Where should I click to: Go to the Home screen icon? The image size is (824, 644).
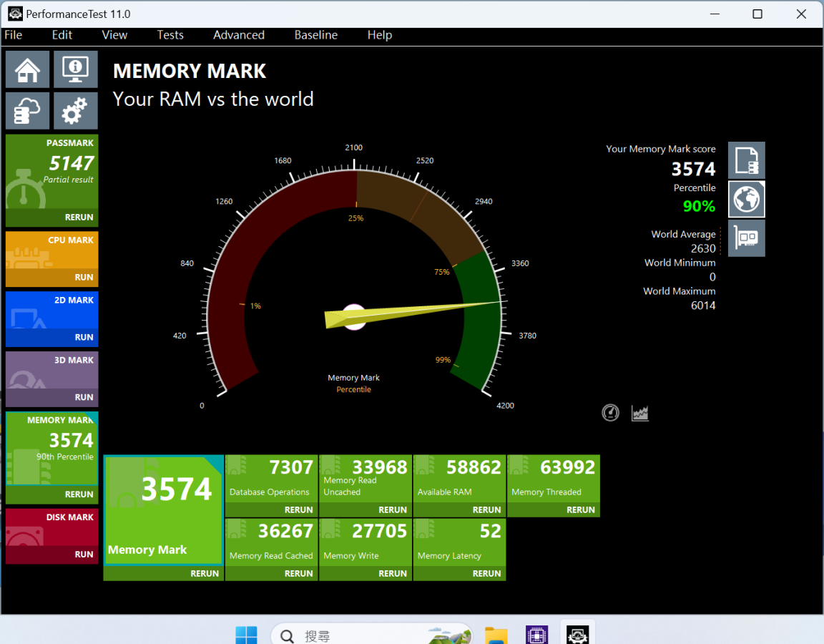click(27, 69)
